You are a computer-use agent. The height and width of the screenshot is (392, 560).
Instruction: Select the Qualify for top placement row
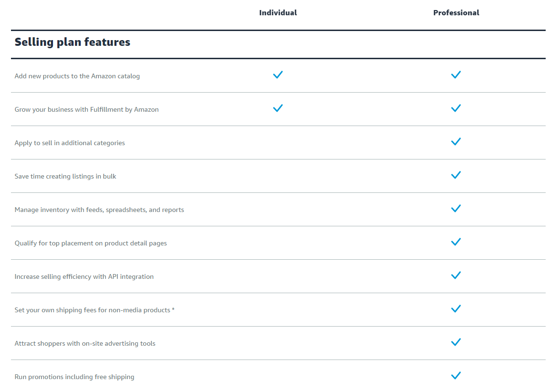pyautogui.click(x=91, y=243)
